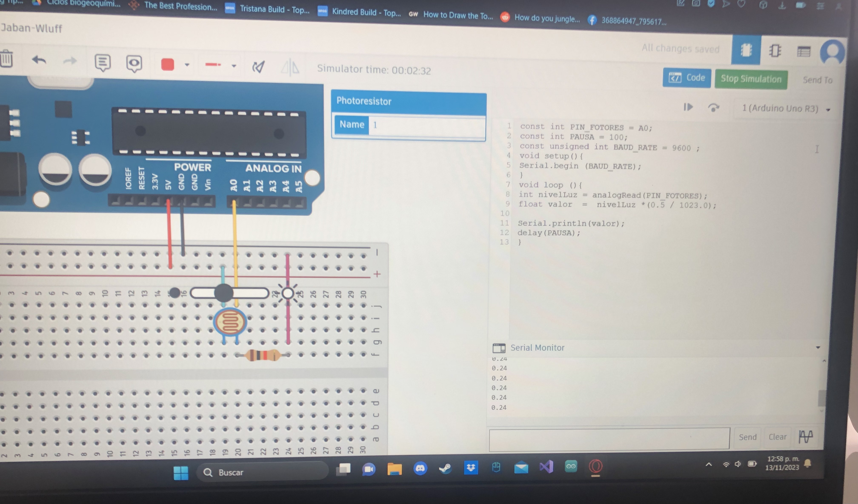Viewport: 858px width, 504px height.
Task: Switch to circuit view icon
Action: click(x=746, y=50)
